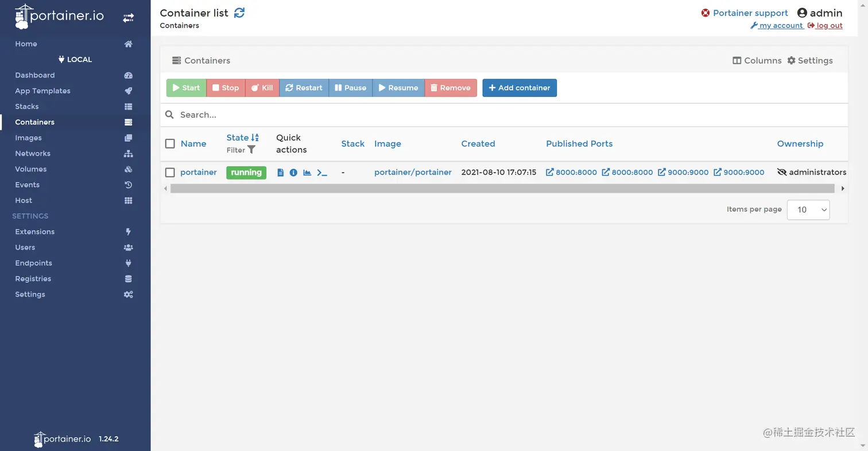
Task: Open console icon for portainer container
Action: pos(322,172)
